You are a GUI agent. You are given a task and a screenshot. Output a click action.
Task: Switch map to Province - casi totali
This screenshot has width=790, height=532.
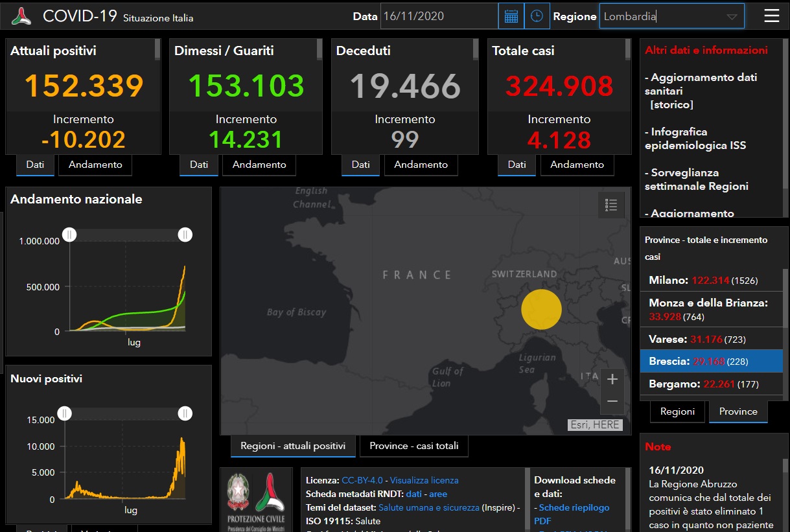[x=413, y=446]
